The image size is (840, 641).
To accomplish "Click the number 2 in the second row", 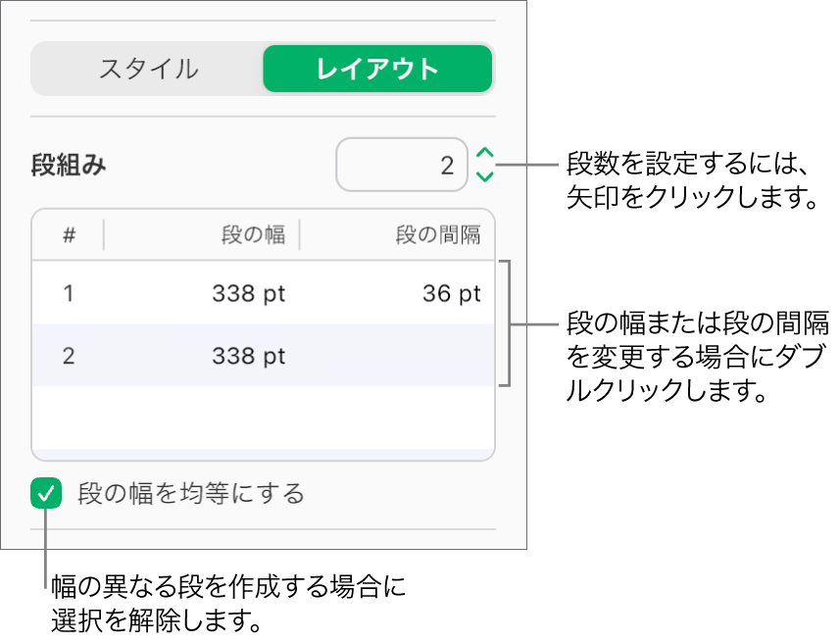I will (x=67, y=356).
